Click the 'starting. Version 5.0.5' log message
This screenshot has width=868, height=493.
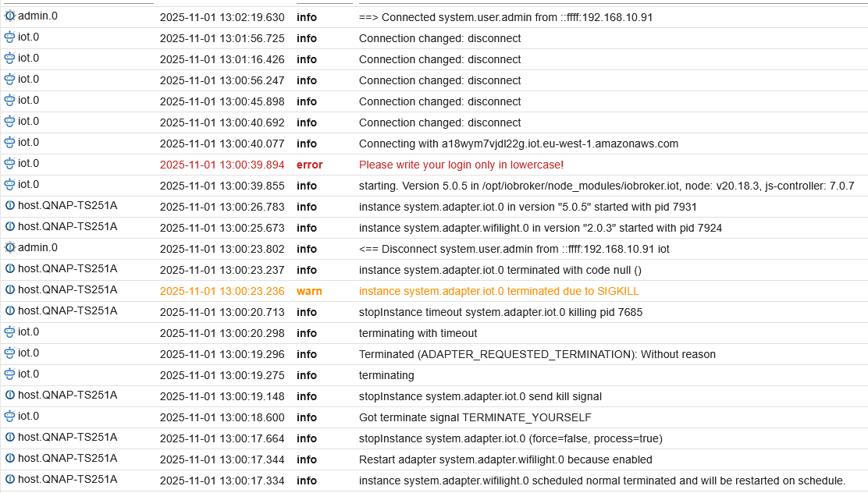click(606, 186)
